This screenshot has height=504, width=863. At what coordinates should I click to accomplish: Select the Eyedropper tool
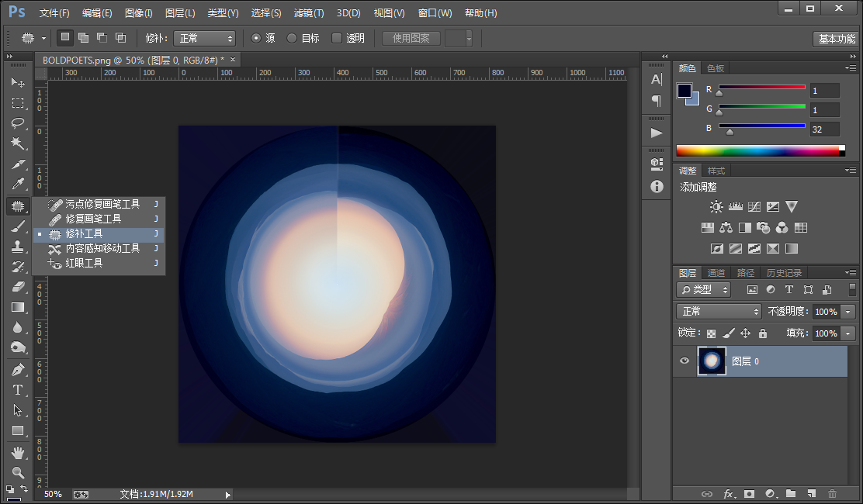point(18,184)
